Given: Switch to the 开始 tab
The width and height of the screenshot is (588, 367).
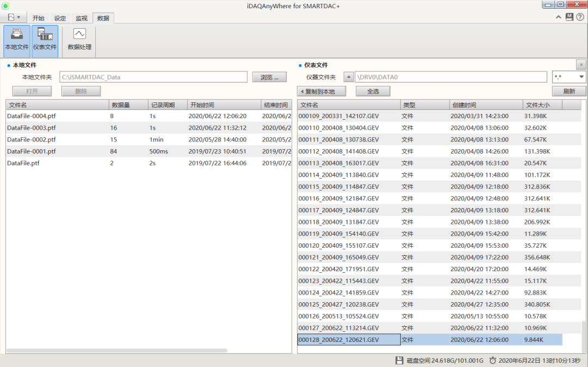Looking at the screenshot, I should coord(38,18).
